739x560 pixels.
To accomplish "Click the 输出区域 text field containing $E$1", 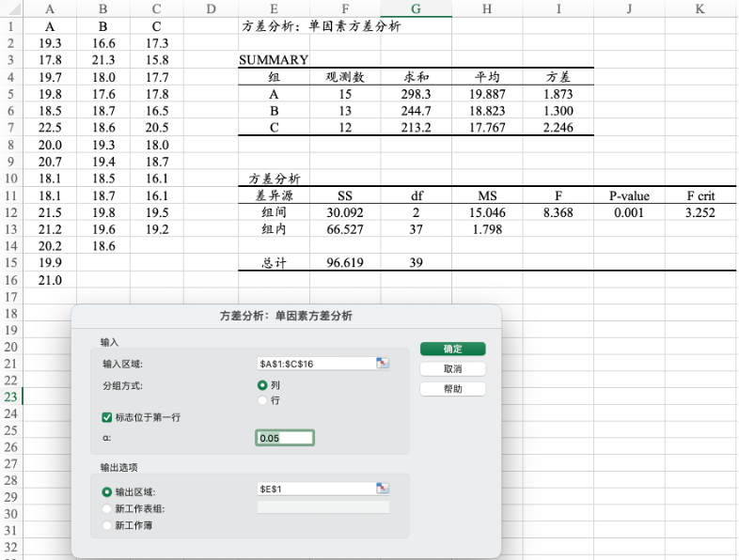I will coord(315,489).
